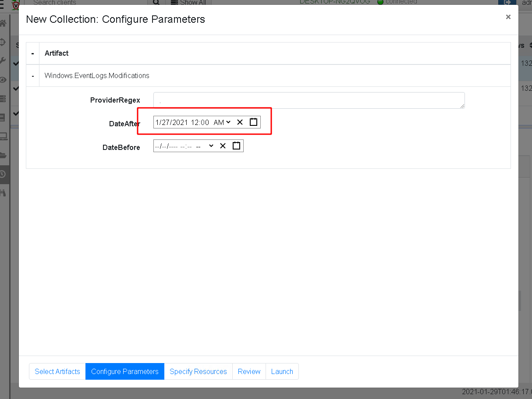Open the DateAfter AM/PM dropdown
The width and height of the screenshot is (532, 399).
click(x=222, y=122)
